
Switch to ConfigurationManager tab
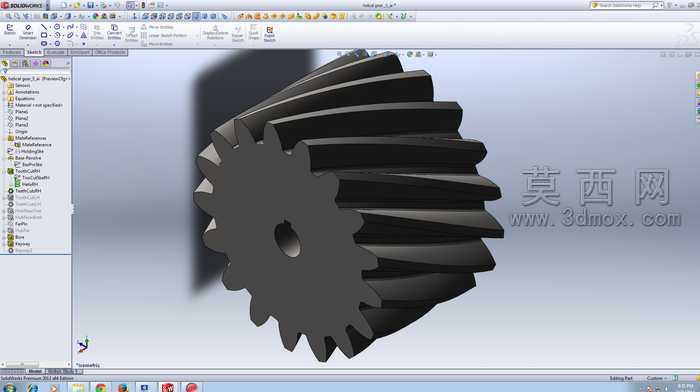click(25, 63)
